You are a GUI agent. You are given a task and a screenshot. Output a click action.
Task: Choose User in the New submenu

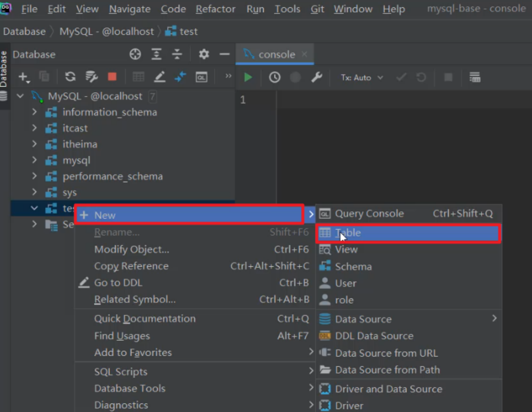click(x=408, y=283)
